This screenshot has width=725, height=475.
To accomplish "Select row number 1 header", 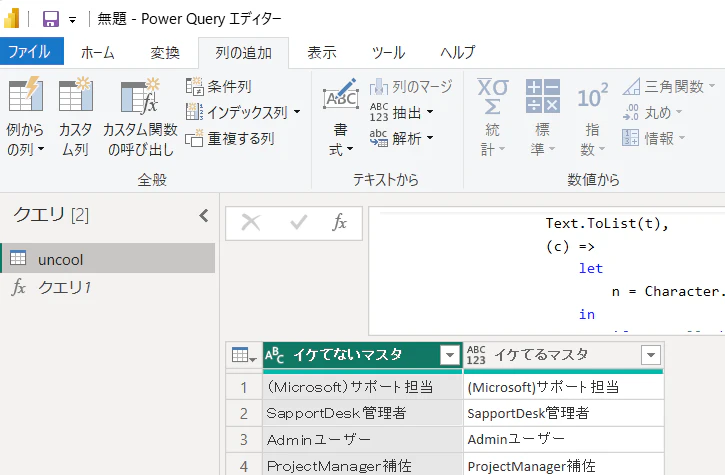I will coord(244,387).
